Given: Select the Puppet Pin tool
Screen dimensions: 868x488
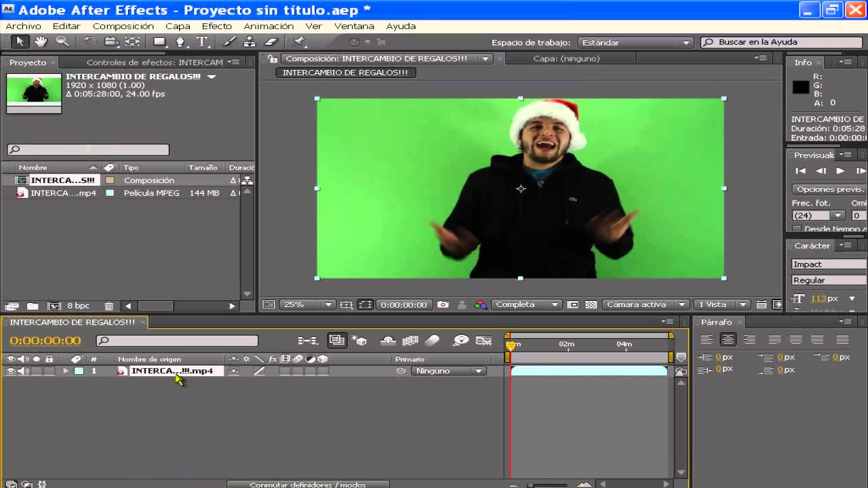Looking at the screenshot, I should pyautogui.click(x=300, y=42).
